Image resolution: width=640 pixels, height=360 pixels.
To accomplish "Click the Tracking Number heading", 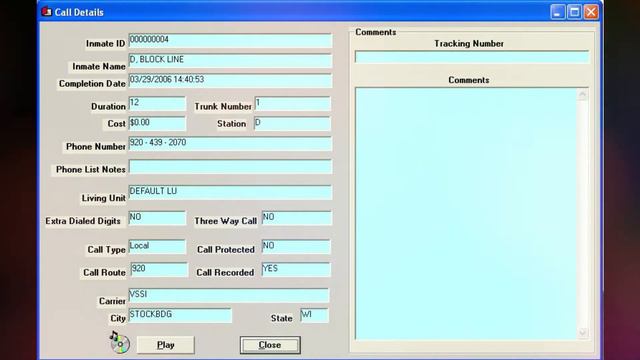I will point(469,43).
